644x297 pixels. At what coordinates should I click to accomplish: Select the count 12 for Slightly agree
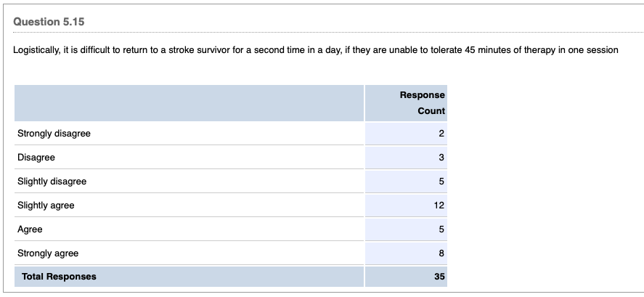(x=439, y=206)
